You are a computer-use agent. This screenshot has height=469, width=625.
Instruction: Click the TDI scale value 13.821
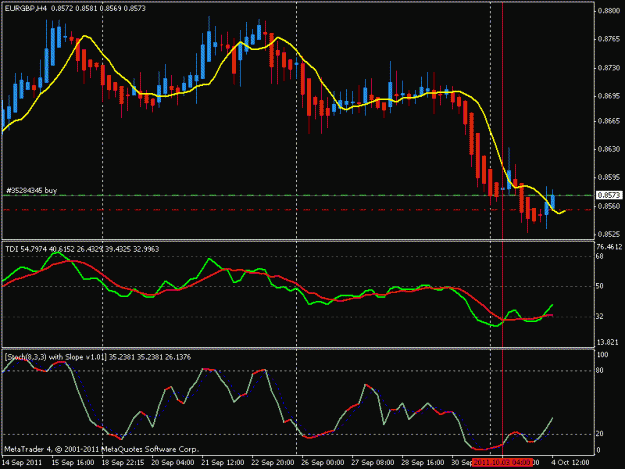(x=607, y=342)
